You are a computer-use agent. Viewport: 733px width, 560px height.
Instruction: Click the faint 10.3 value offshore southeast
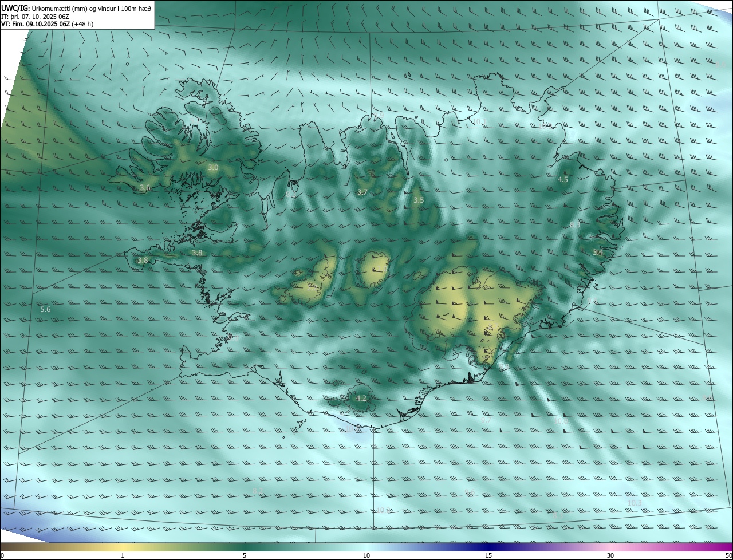click(635, 503)
